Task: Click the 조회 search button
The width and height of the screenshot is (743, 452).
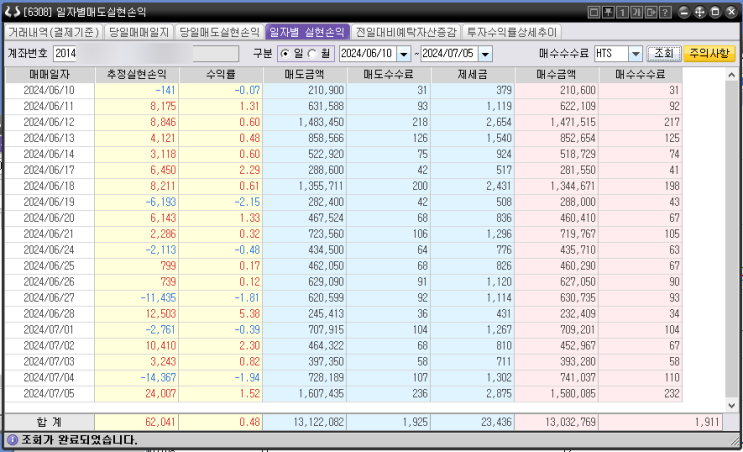Action: [x=664, y=54]
